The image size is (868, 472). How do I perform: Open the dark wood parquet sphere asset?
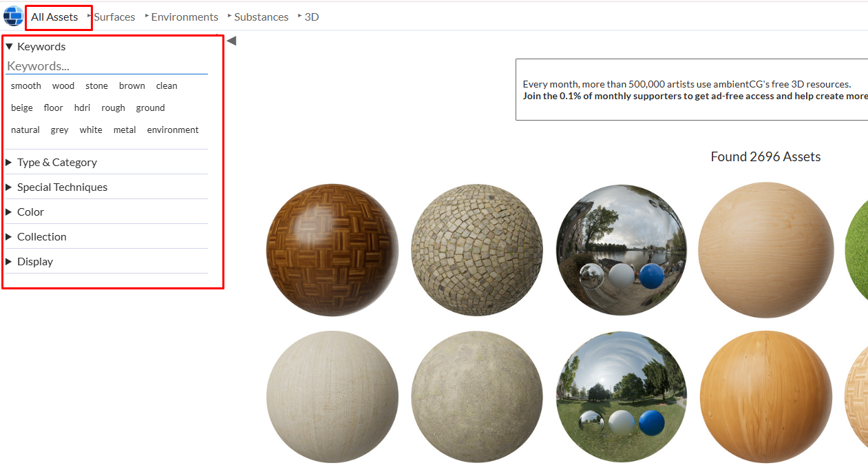(x=332, y=250)
